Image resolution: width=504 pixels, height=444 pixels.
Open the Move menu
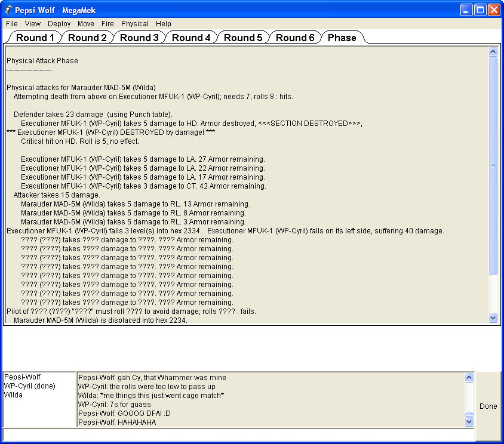pos(86,24)
